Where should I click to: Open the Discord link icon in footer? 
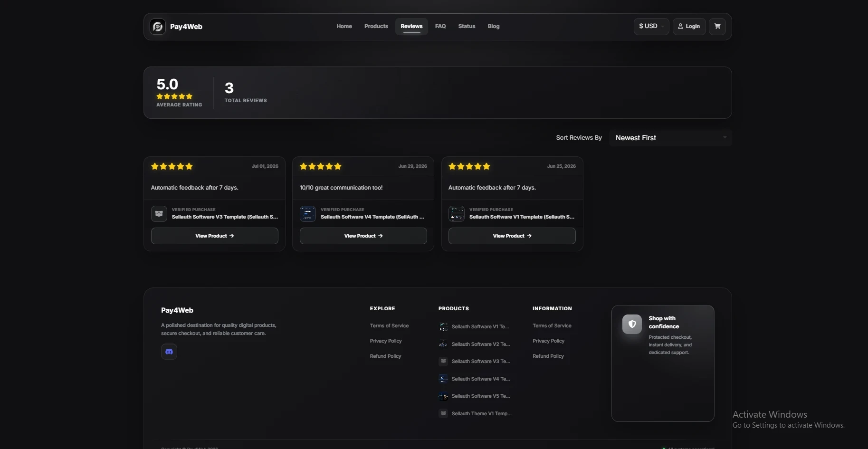tap(169, 352)
